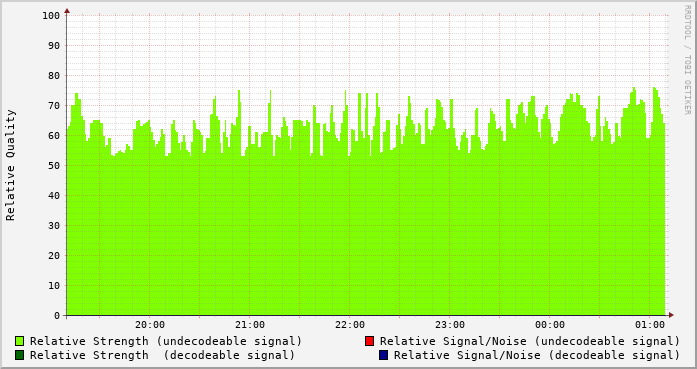Image resolution: width=697 pixels, height=369 pixels.
Task: Click the blue Signal/Noise decodeable swatch
Action: pyautogui.click(x=383, y=355)
